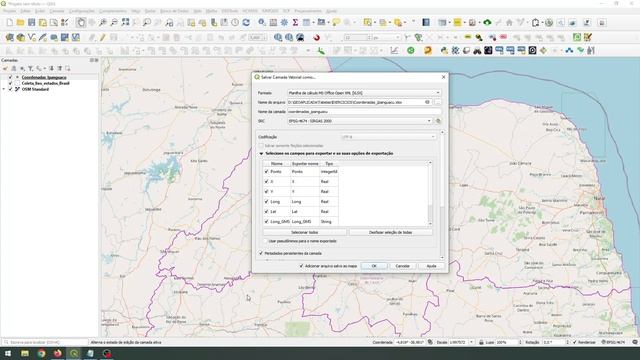This screenshot has width=640, height=360.
Task: Expand the OSM Standard layer tree item
Action: tap(4, 89)
